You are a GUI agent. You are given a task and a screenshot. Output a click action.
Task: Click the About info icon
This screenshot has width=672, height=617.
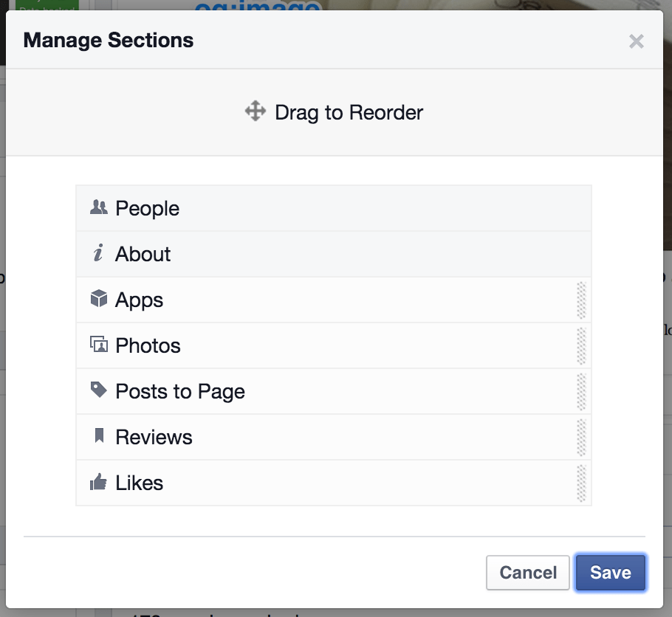coord(98,254)
